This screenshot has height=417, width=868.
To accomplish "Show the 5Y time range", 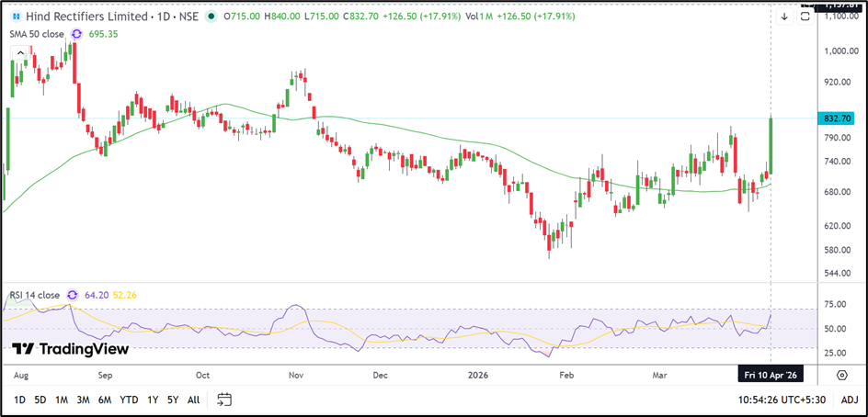I will tap(173, 400).
